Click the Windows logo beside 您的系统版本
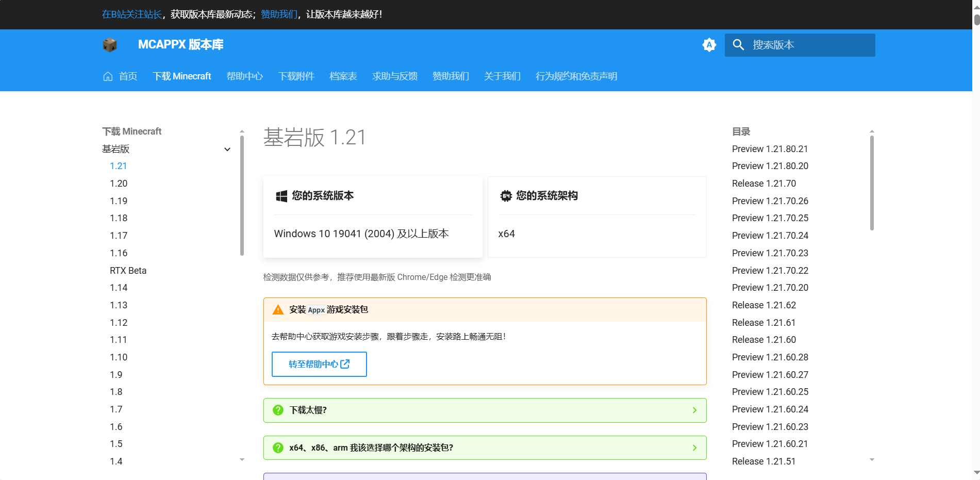This screenshot has width=980, height=480. coord(281,196)
